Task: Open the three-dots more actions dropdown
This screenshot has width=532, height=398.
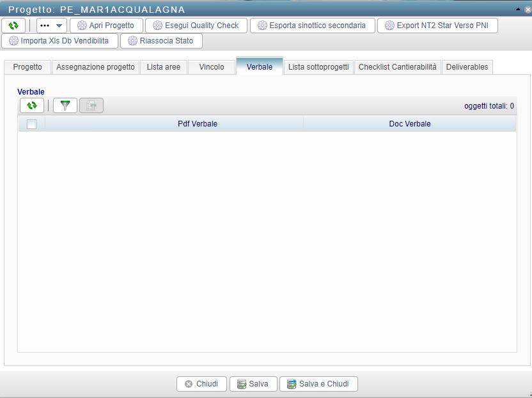Action: 52,26
